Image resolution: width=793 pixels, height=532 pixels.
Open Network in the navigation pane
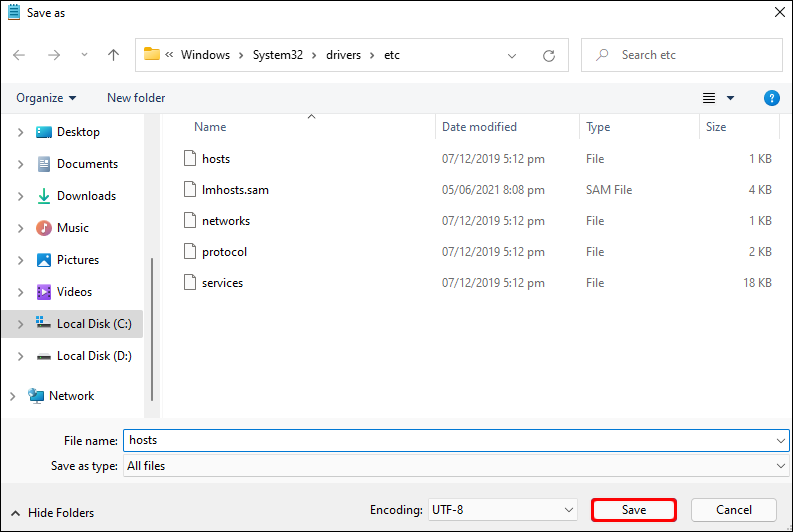click(x=71, y=396)
